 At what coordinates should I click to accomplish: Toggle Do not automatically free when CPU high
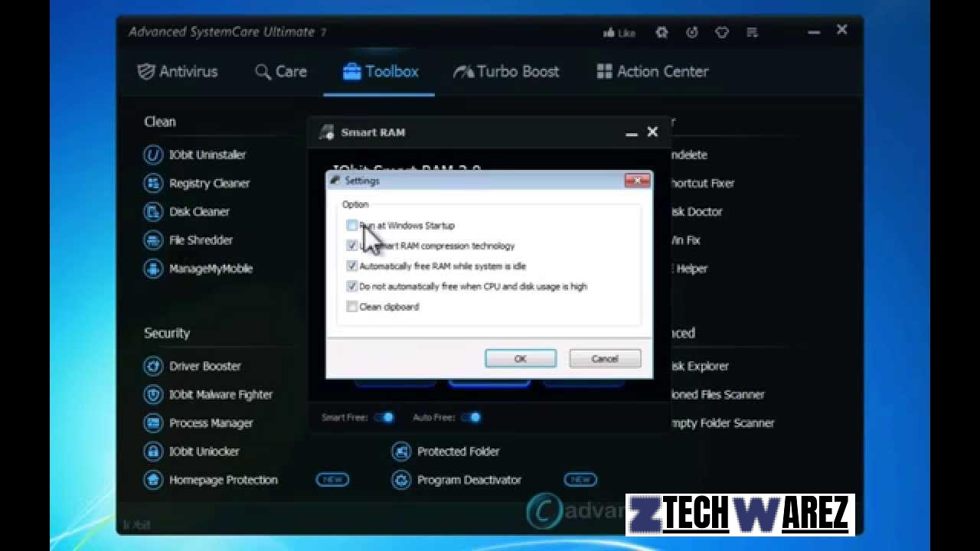point(351,286)
